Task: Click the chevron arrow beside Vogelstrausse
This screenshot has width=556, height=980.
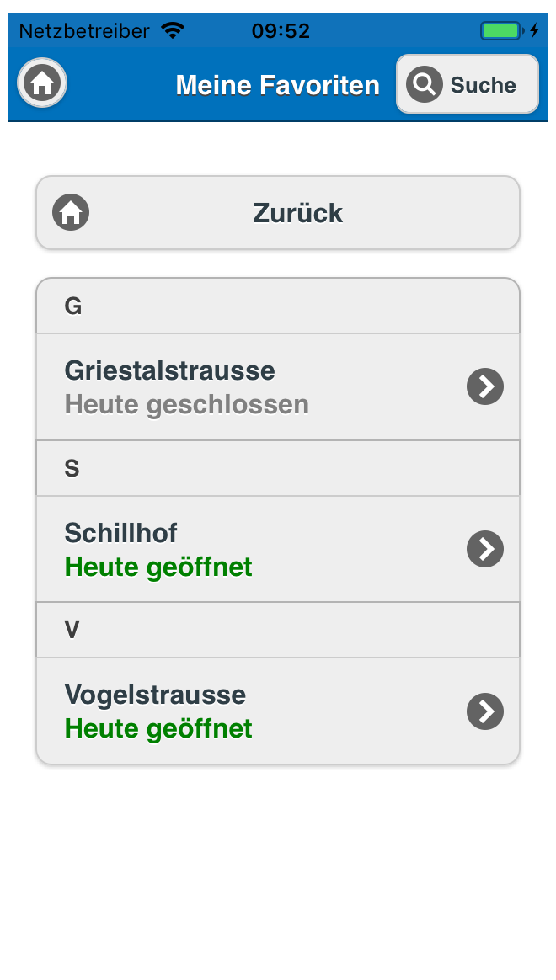Action: tap(485, 711)
